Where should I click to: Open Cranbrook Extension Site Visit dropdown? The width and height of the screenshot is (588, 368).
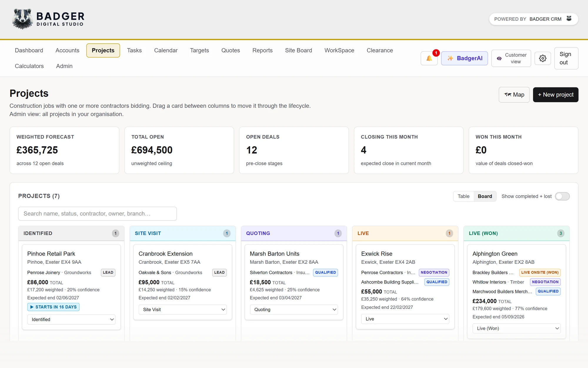(x=183, y=309)
